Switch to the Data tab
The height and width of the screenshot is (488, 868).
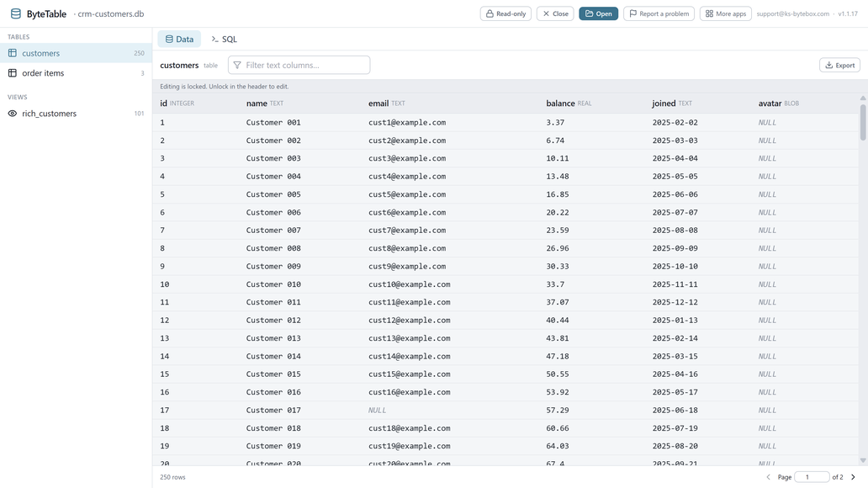[x=179, y=40]
